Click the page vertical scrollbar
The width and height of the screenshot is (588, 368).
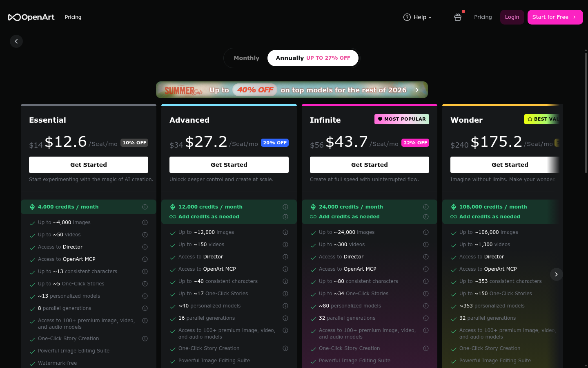tap(586, 112)
